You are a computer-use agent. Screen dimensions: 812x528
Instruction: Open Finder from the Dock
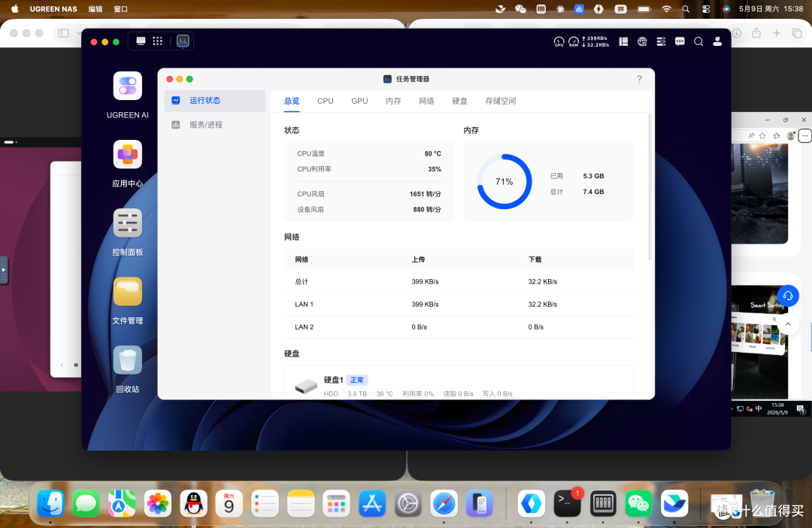click(x=50, y=503)
